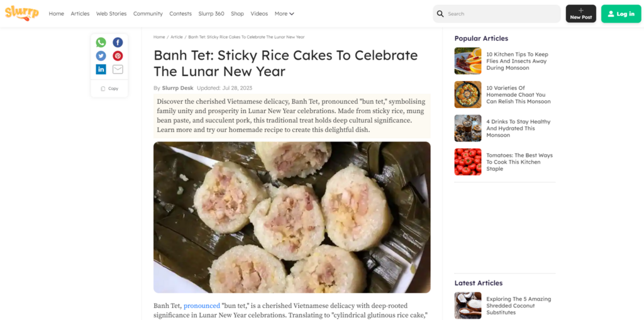Go to Contests page
The width and height of the screenshot is (644, 320).
click(180, 14)
